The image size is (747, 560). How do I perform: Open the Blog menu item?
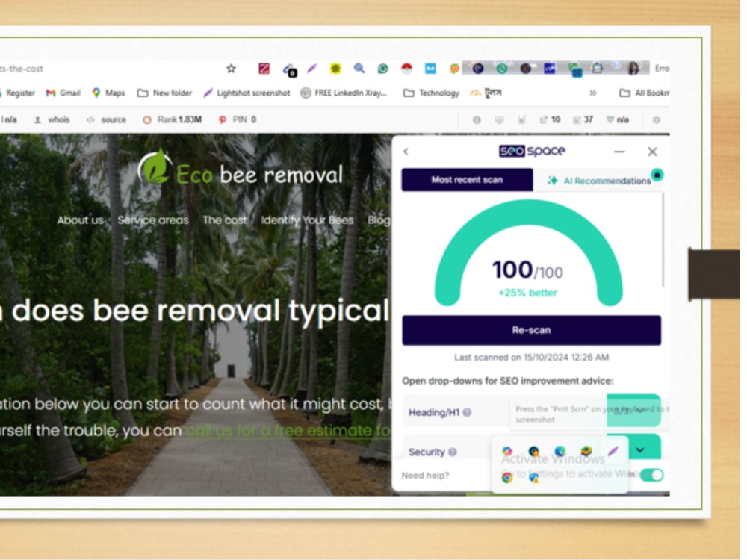coord(379,220)
